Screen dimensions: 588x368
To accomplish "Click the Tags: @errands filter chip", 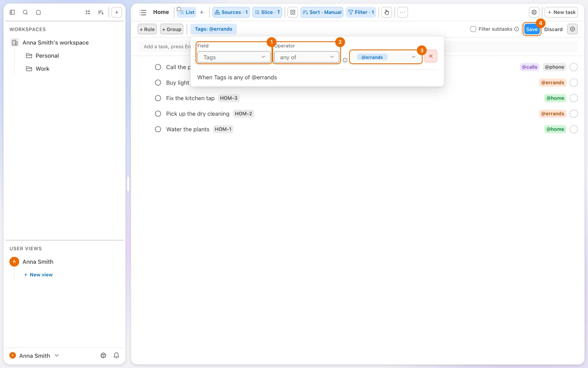I will 214,29.
